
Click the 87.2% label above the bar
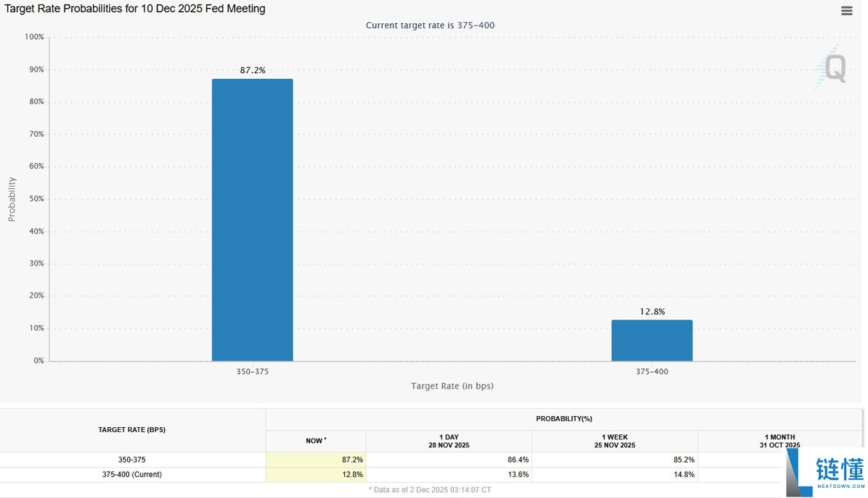(x=252, y=70)
